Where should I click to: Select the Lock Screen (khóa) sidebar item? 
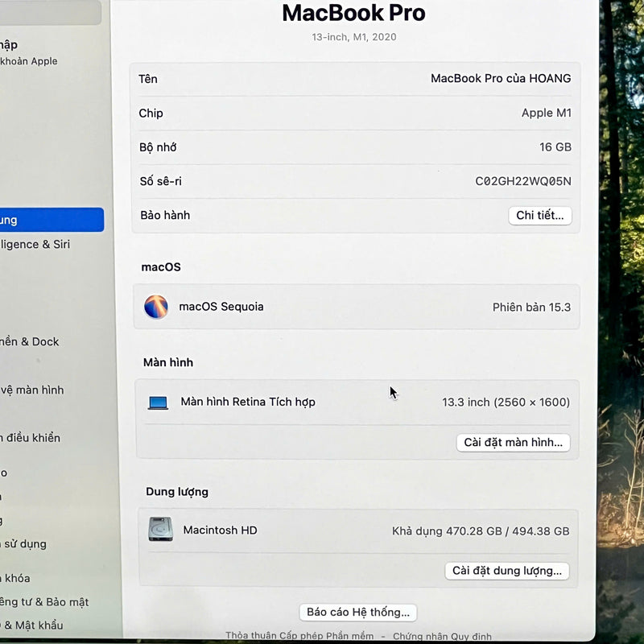pyautogui.click(x=16, y=578)
